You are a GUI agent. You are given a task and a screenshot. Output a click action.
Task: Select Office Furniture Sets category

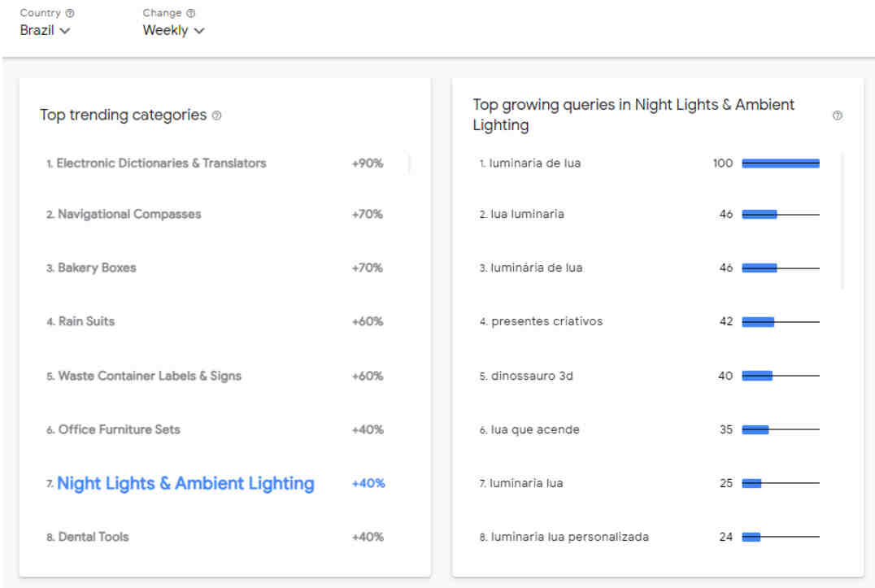[x=119, y=429]
